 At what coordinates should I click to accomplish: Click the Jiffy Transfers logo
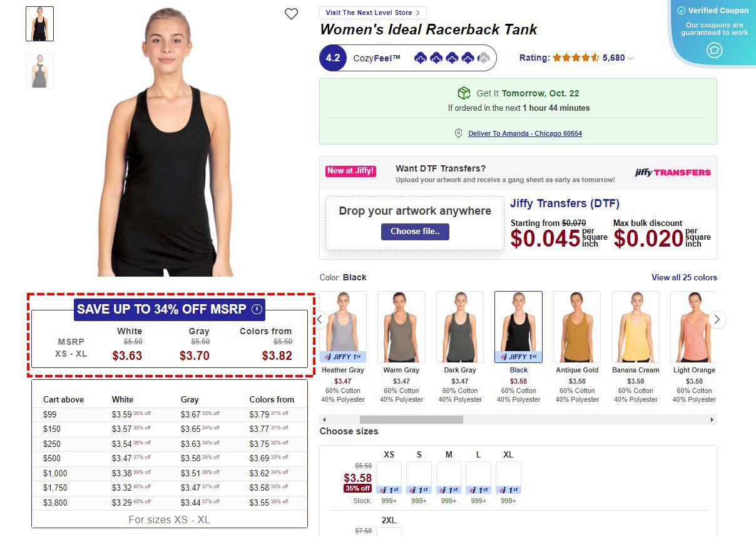(673, 172)
